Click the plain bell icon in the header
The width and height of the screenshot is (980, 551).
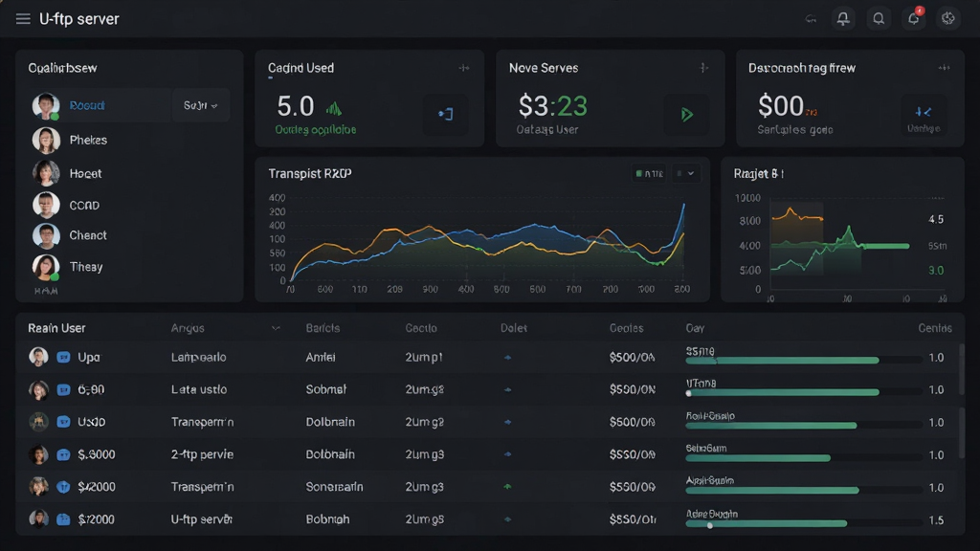click(x=843, y=19)
